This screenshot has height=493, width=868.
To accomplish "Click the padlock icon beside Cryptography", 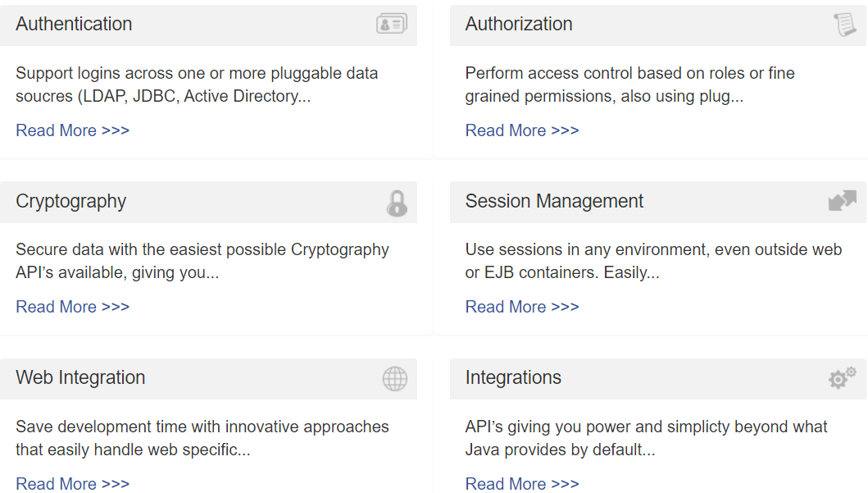I will 397,203.
